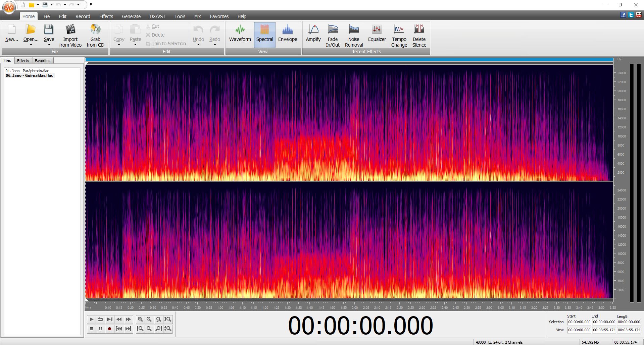
Task: Click the Zoom Out magnifier icon
Action: (x=149, y=319)
